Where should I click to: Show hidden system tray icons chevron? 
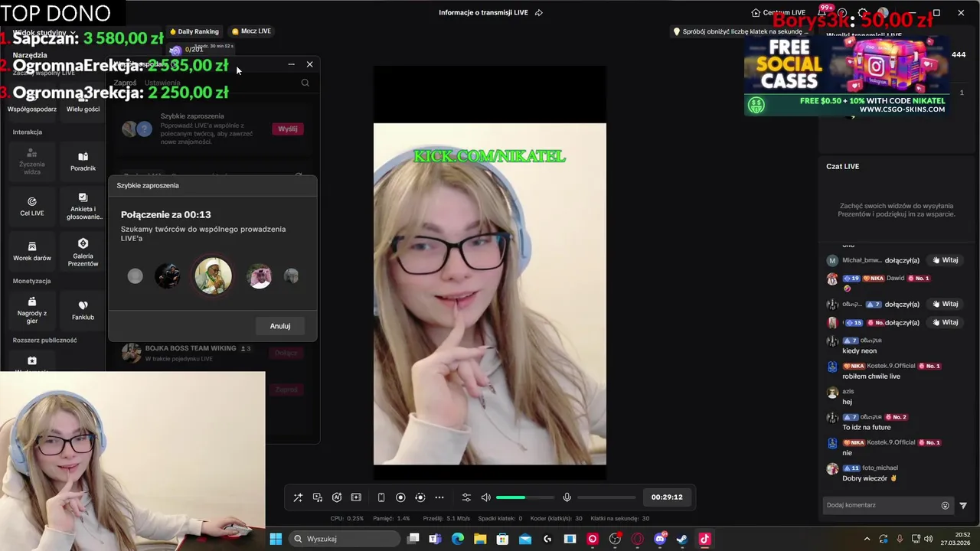click(867, 539)
